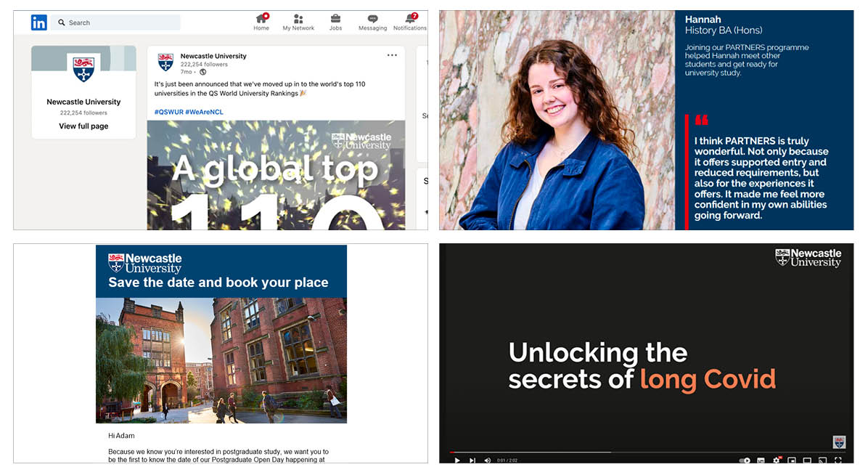
Task: Open the #WeAreNCL hashtag
Action: (204, 112)
